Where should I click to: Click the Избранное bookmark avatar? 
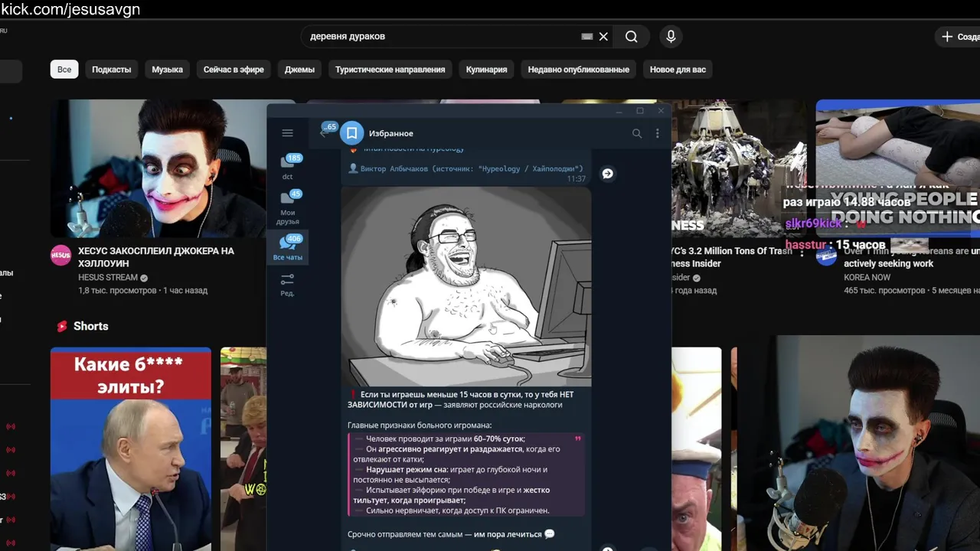coord(351,133)
